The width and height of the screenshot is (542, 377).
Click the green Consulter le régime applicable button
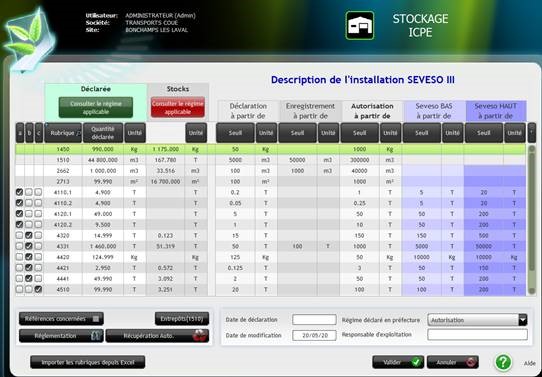coord(96,107)
